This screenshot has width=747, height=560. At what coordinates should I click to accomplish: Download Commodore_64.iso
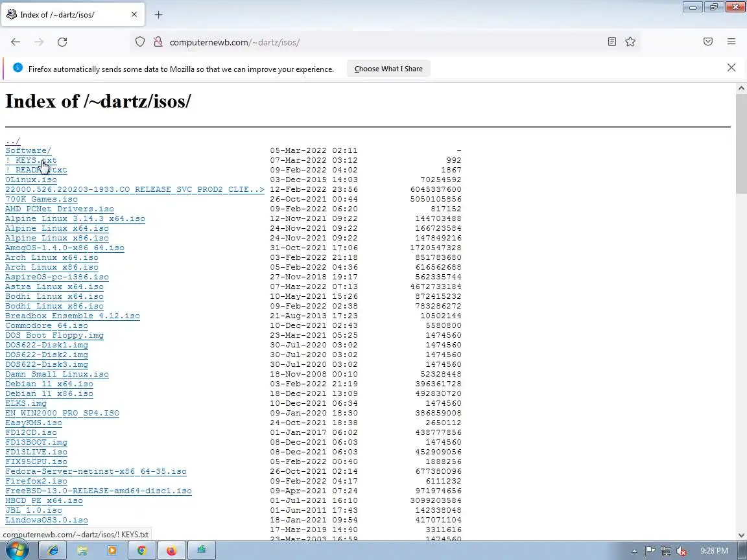(47, 326)
